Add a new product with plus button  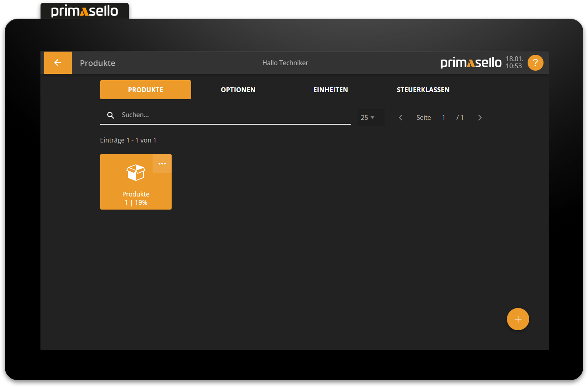518,319
